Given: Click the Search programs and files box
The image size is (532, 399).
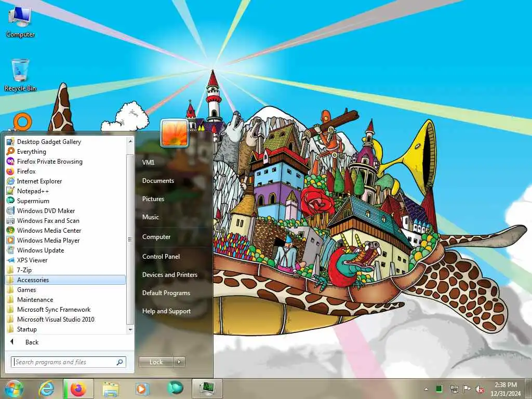Looking at the screenshot, I should [x=69, y=362].
